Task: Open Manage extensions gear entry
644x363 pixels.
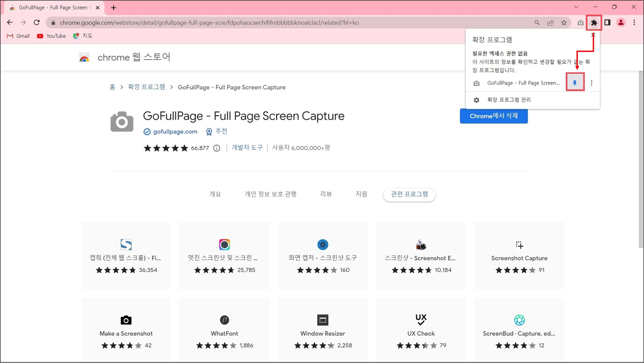Action: (509, 100)
